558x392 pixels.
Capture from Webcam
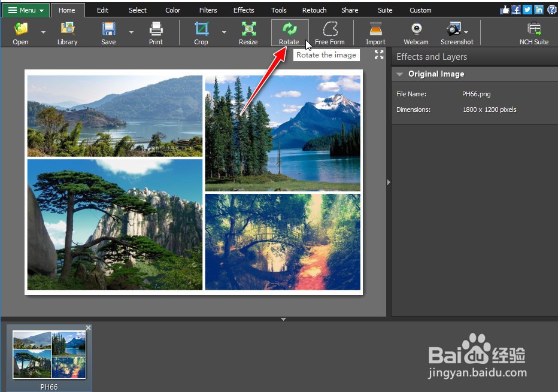coord(416,33)
